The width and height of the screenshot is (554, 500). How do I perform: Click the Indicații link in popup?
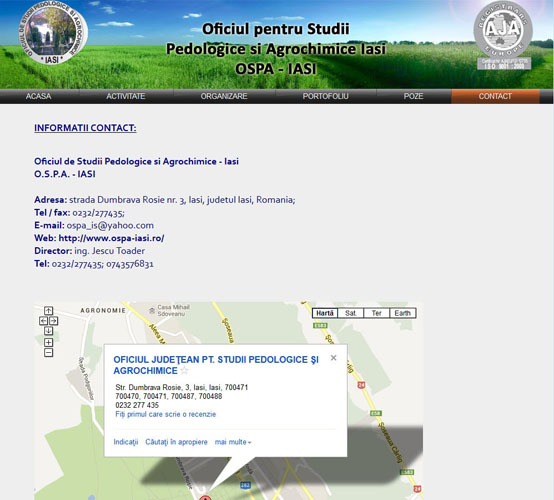tap(126, 442)
